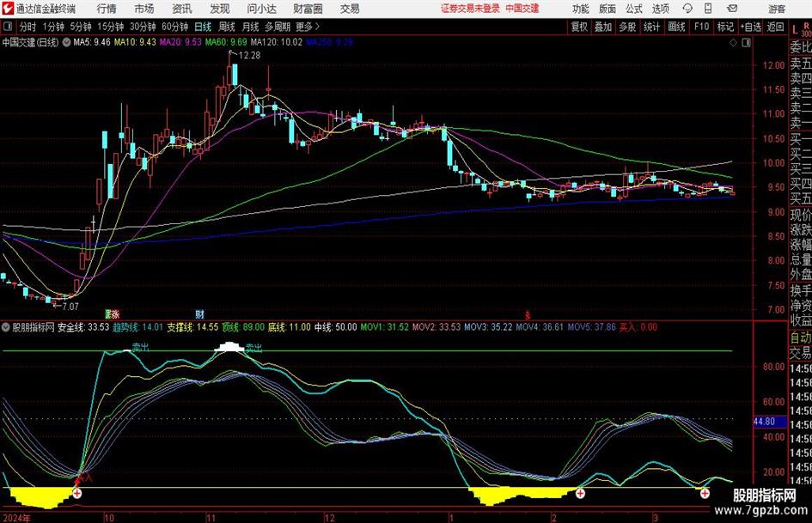Open the 市场 menu
Image resolution: width=812 pixels, height=523 pixels.
tap(144, 9)
